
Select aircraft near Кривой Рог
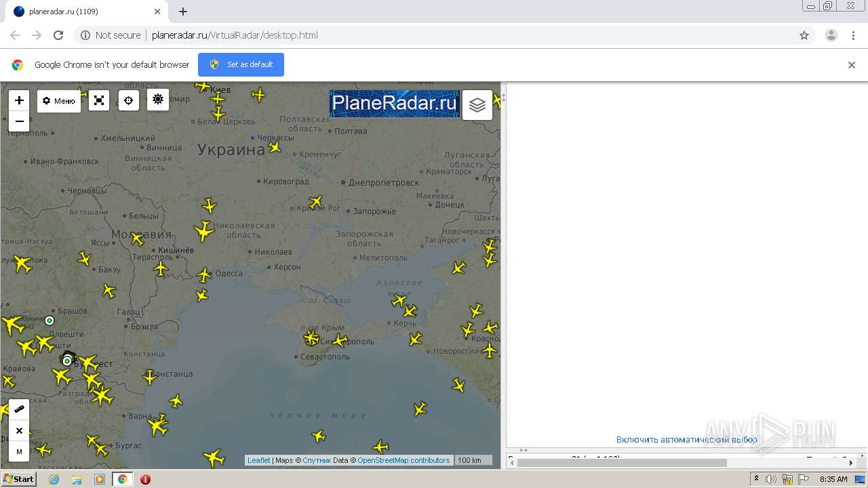tap(315, 201)
